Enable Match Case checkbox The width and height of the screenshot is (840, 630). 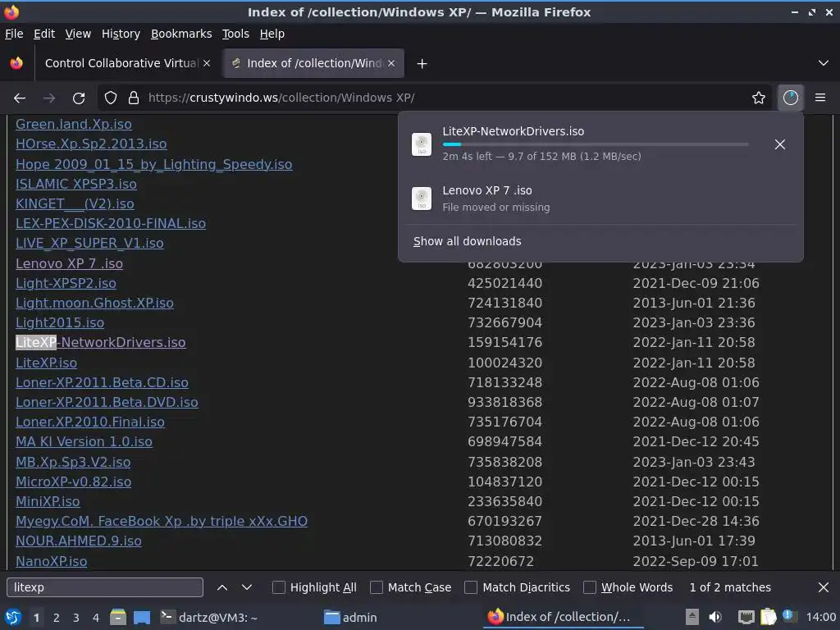click(377, 587)
